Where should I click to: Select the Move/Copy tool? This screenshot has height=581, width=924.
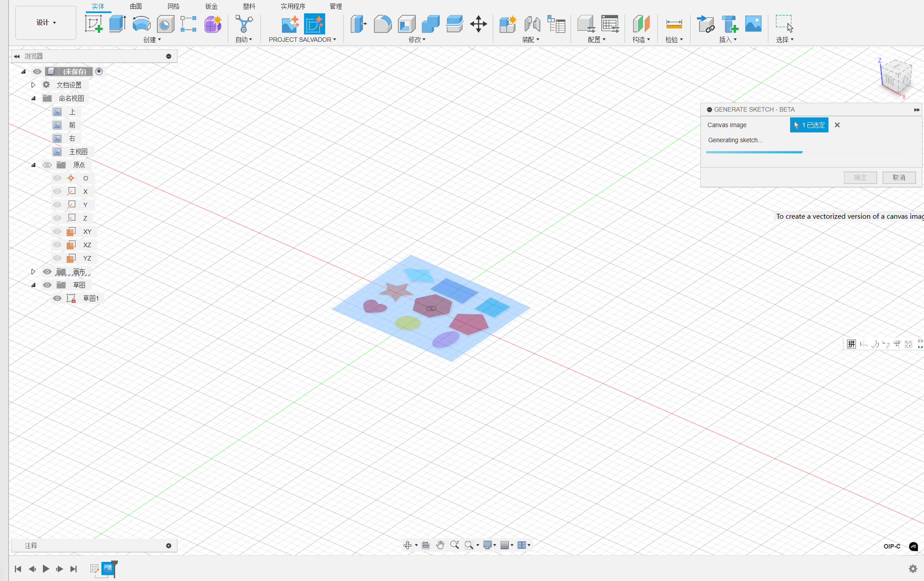478,24
